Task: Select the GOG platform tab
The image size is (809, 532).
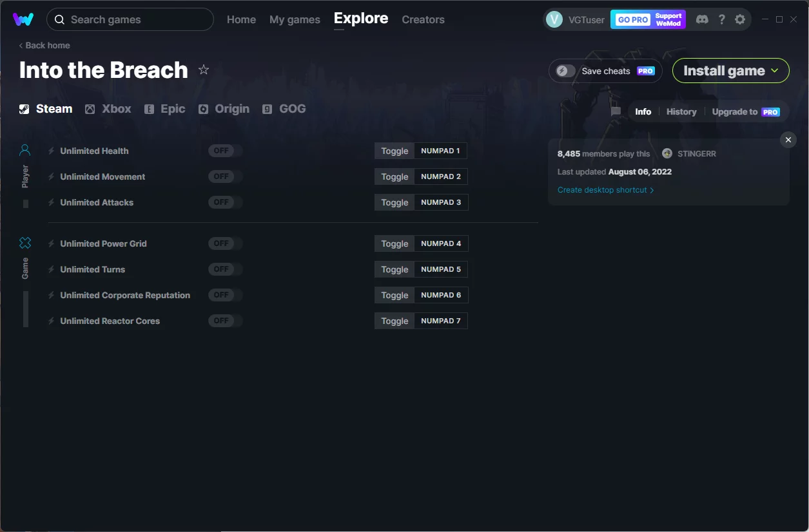Action: click(x=284, y=109)
